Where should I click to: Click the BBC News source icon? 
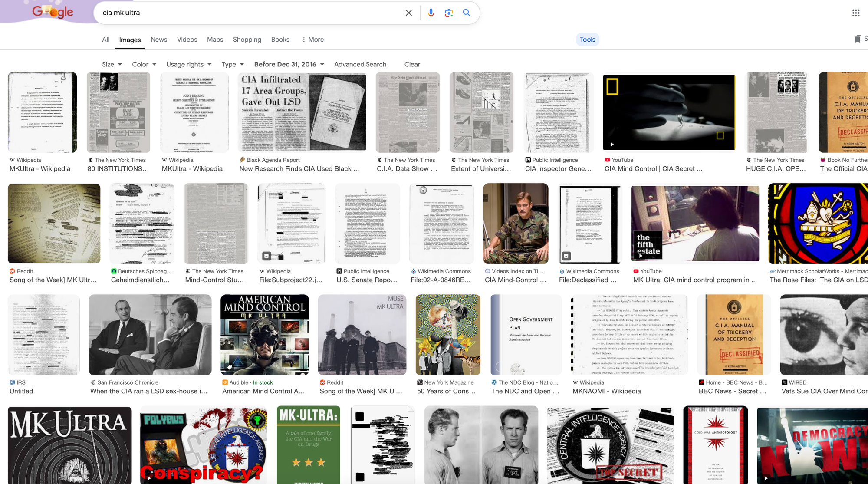701,382
